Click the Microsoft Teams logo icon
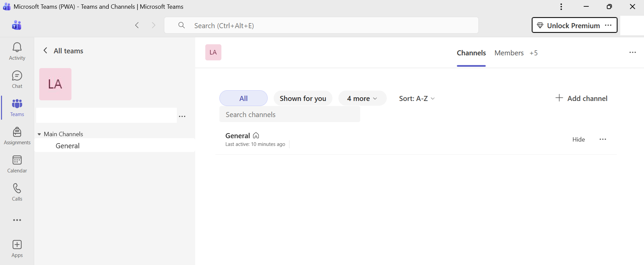The width and height of the screenshot is (644, 265). click(x=17, y=25)
